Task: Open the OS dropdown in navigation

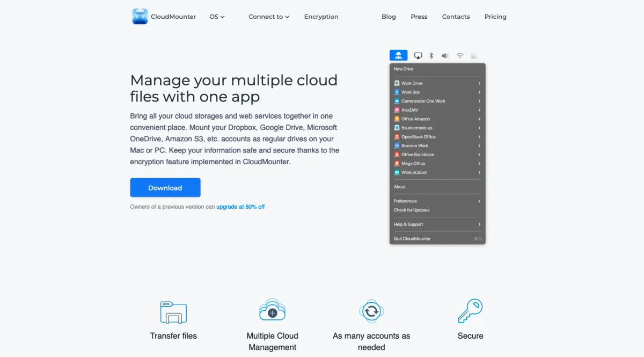Action: [217, 17]
